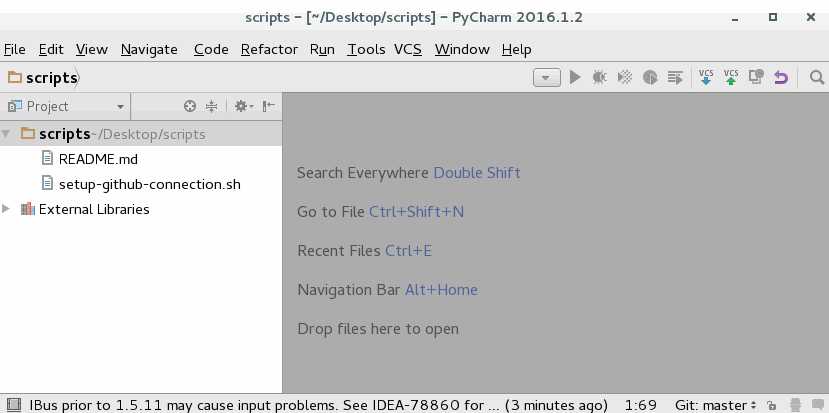Select scripts root folder row
The height and width of the screenshot is (413, 829).
click(x=141, y=134)
